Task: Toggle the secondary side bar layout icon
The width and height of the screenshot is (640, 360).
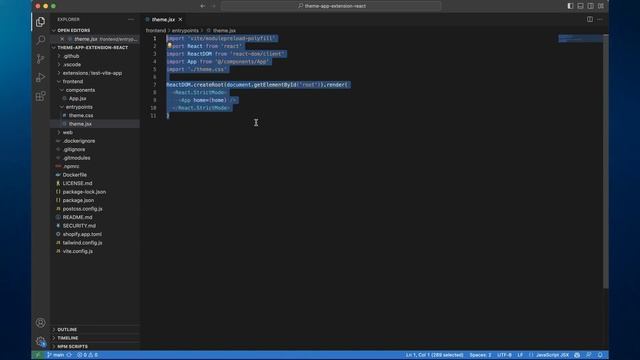Action: pyautogui.click(x=591, y=6)
